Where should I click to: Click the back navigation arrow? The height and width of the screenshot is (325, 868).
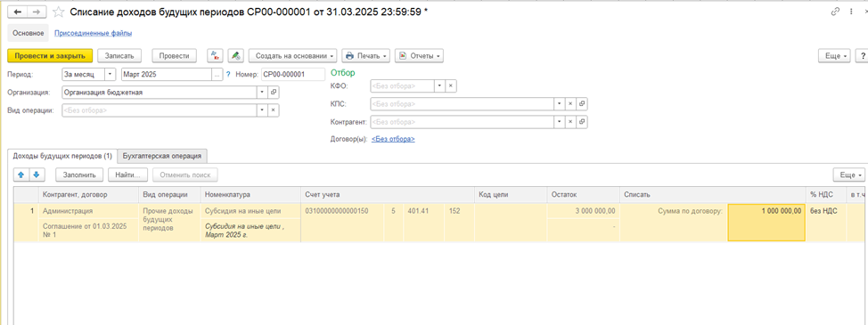click(x=17, y=12)
